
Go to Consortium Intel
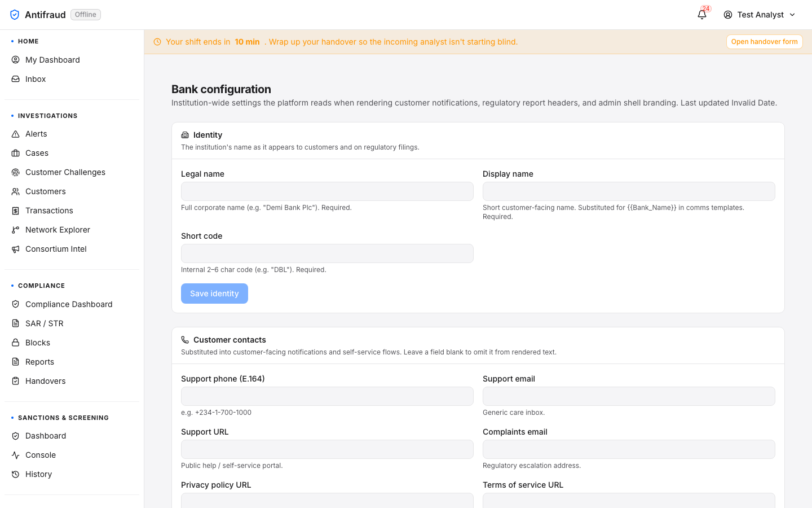[x=72, y=249]
